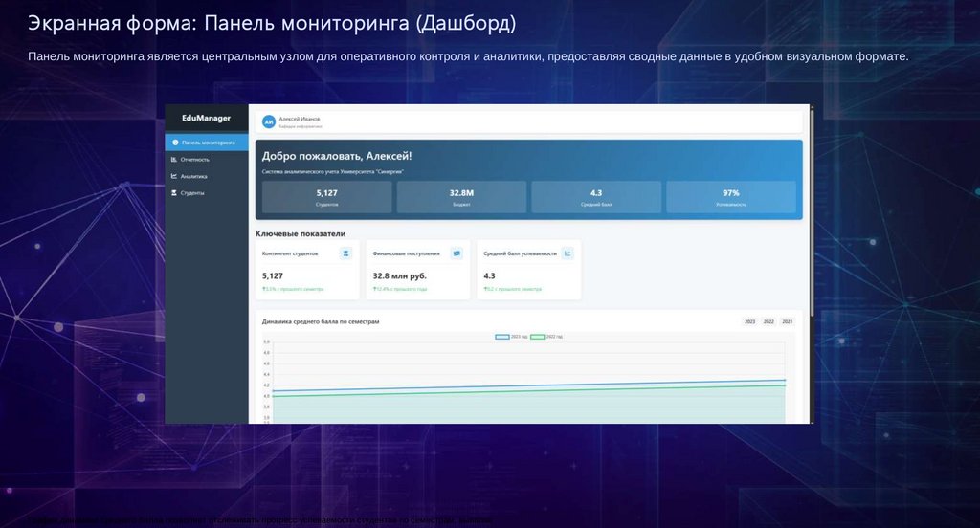Click the user name Алексей Иванов
Screen dimensions: 980x528
click(300, 119)
